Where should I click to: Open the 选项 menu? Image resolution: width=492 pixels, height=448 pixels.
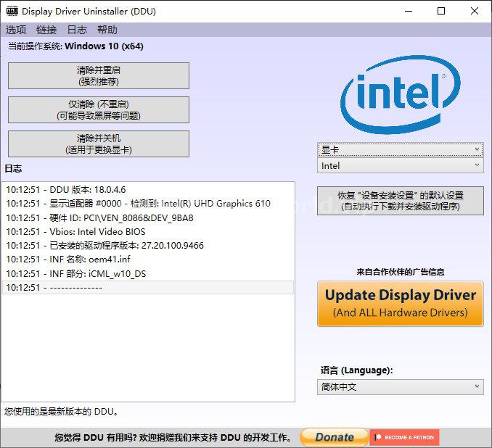16,30
